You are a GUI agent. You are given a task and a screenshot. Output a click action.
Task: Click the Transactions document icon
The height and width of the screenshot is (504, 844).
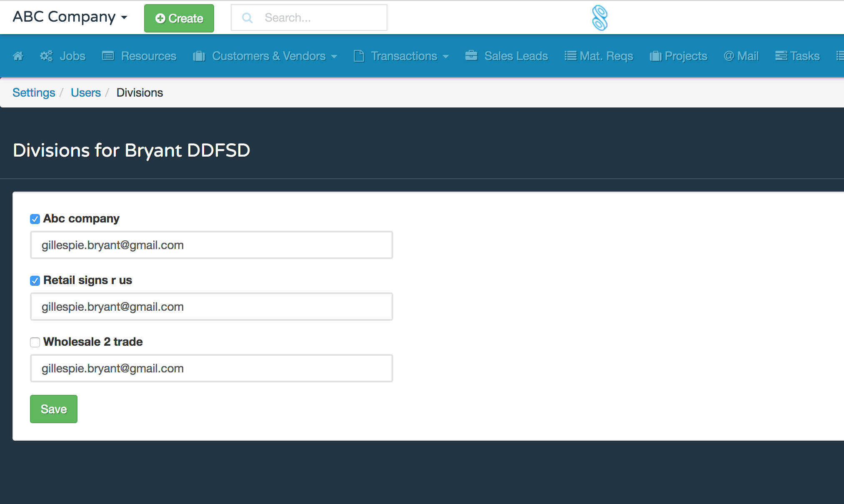coord(359,56)
